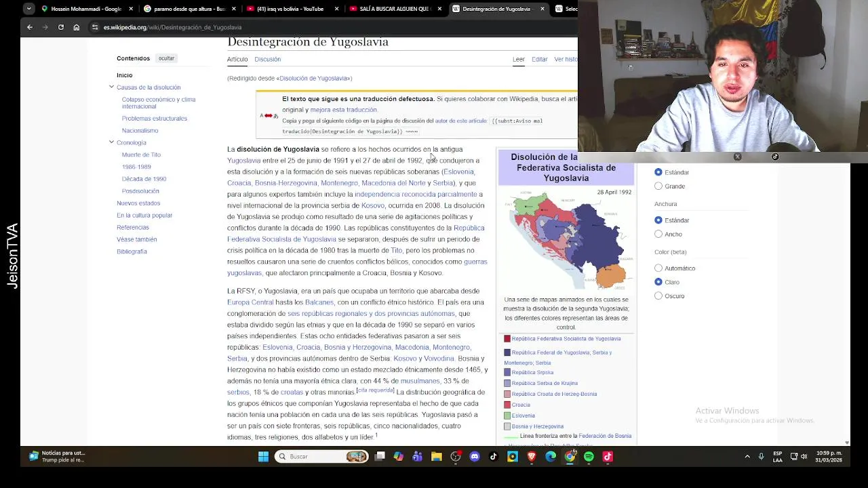This screenshot has height=488, width=868.
Task: Select 'Estándar' width radio button
Action: tap(658, 220)
